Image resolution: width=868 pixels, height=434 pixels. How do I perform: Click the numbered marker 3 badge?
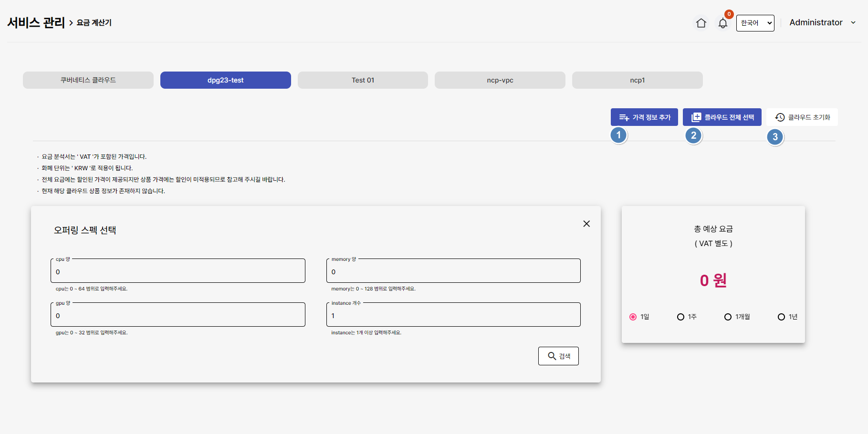[775, 137]
